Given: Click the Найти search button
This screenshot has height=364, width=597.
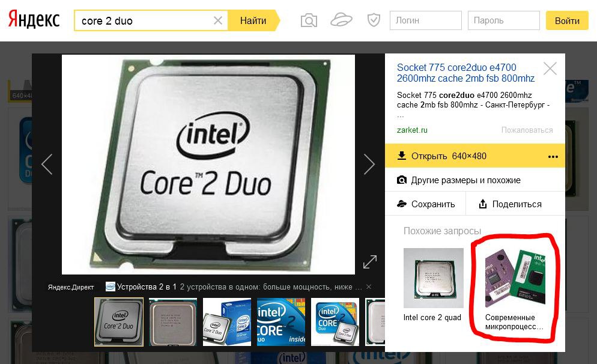Looking at the screenshot, I should pyautogui.click(x=253, y=20).
